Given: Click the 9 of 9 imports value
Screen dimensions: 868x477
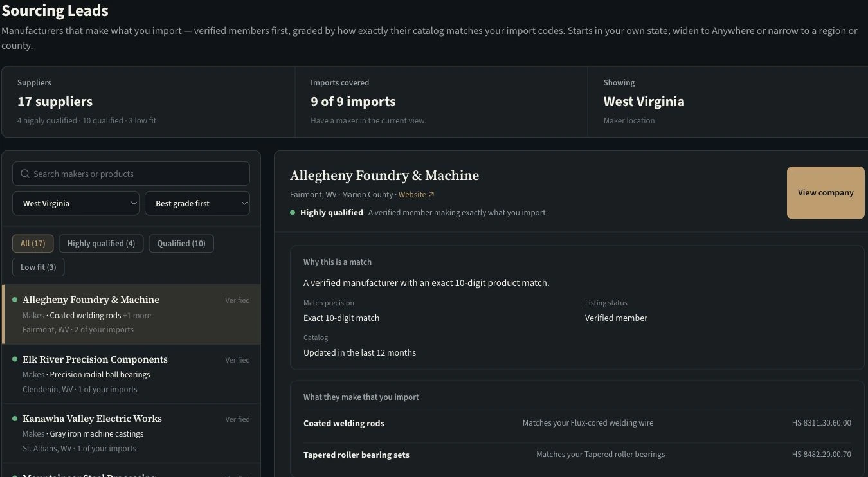Looking at the screenshot, I should 353,102.
